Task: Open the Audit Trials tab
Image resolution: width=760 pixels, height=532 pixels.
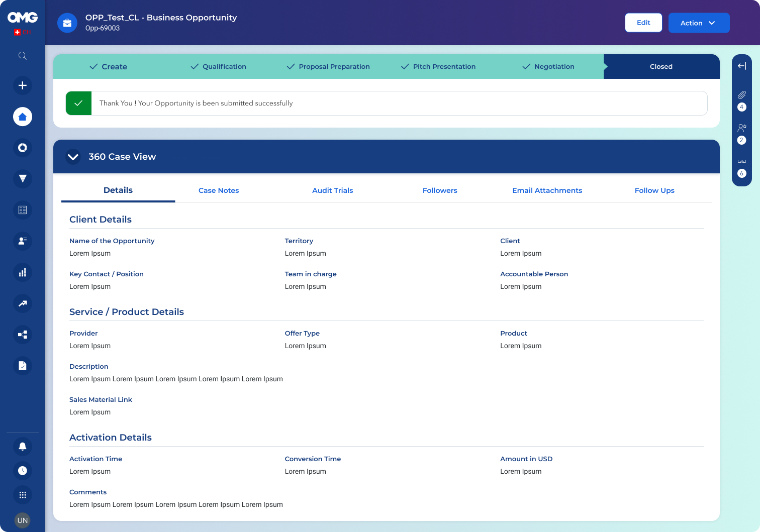Action: point(332,190)
